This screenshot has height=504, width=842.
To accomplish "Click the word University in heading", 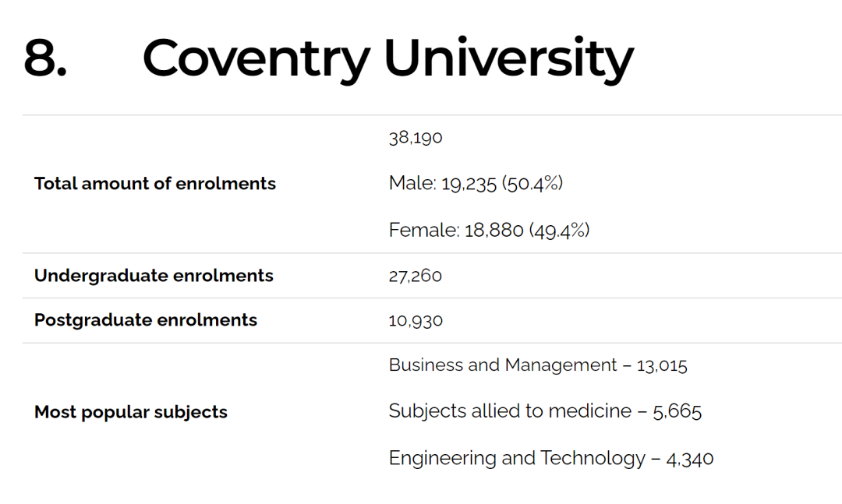I will 509,59.
